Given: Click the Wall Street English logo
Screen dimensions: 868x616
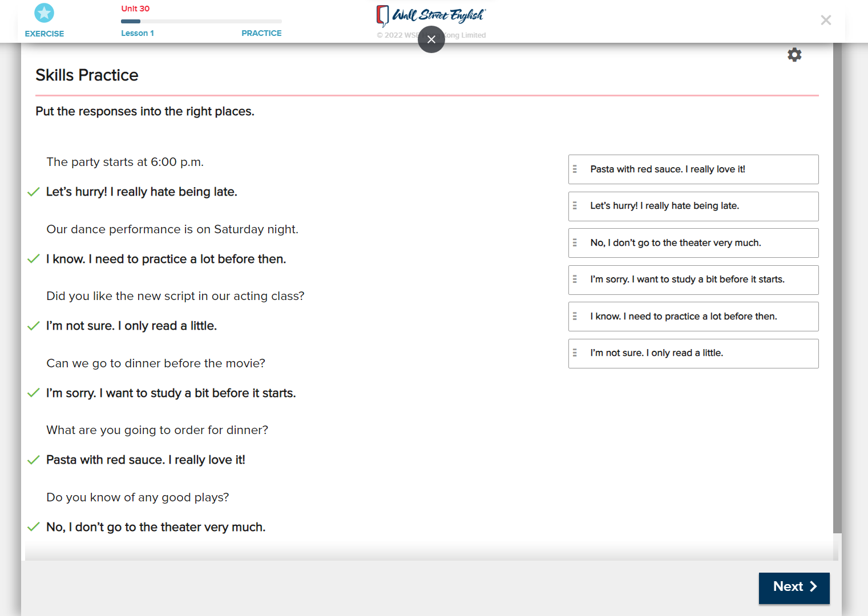Looking at the screenshot, I should click(431, 15).
